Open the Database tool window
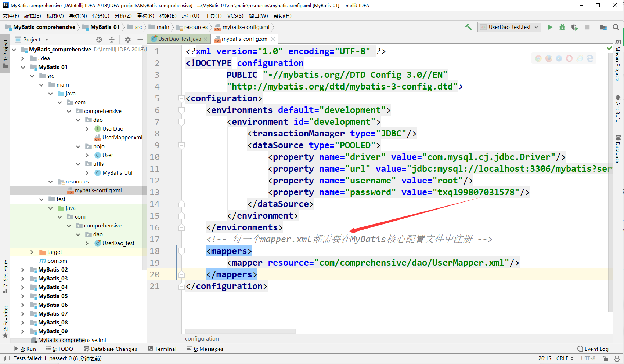The image size is (624, 364). 618,149
